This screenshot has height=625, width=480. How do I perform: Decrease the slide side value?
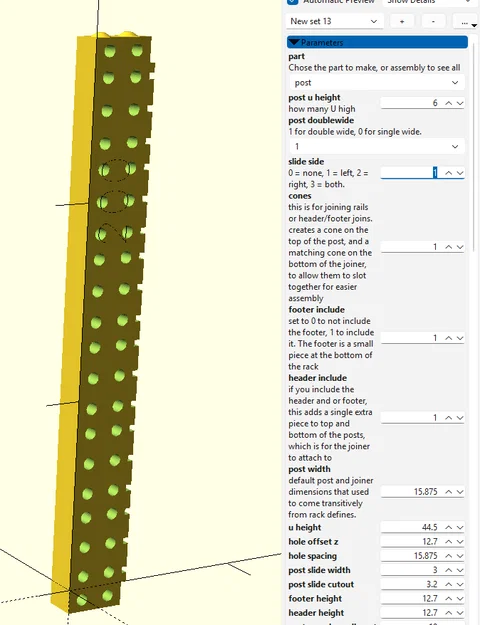tap(460, 173)
